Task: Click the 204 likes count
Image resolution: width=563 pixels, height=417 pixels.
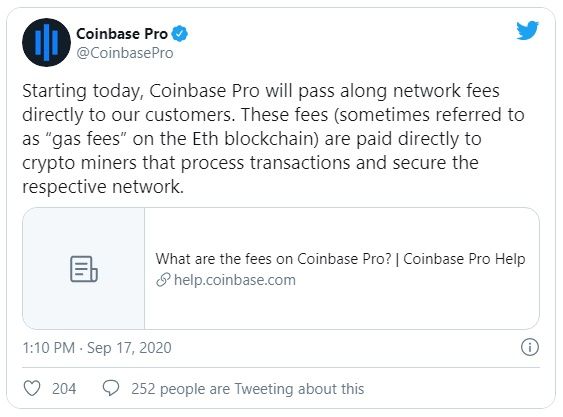Action: click(x=64, y=389)
